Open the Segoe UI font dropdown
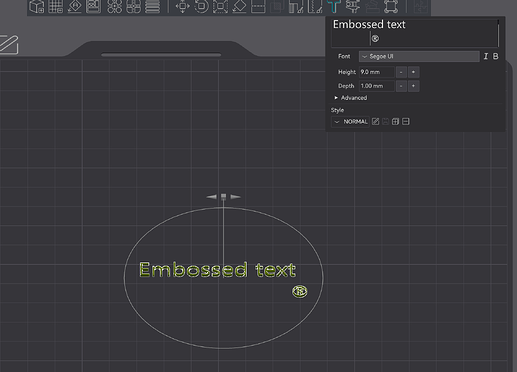Viewport: 517px width, 372px height. [x=419, y=56]
